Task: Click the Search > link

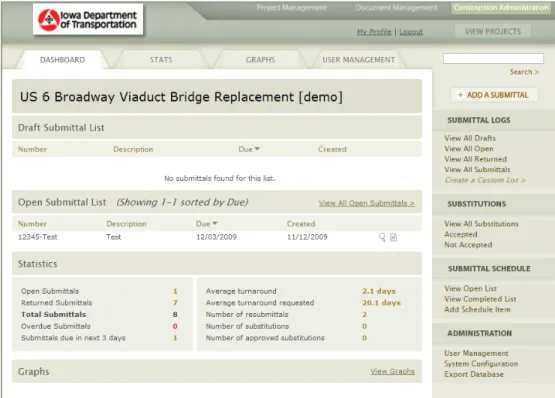Action: (x=524, y=72)
